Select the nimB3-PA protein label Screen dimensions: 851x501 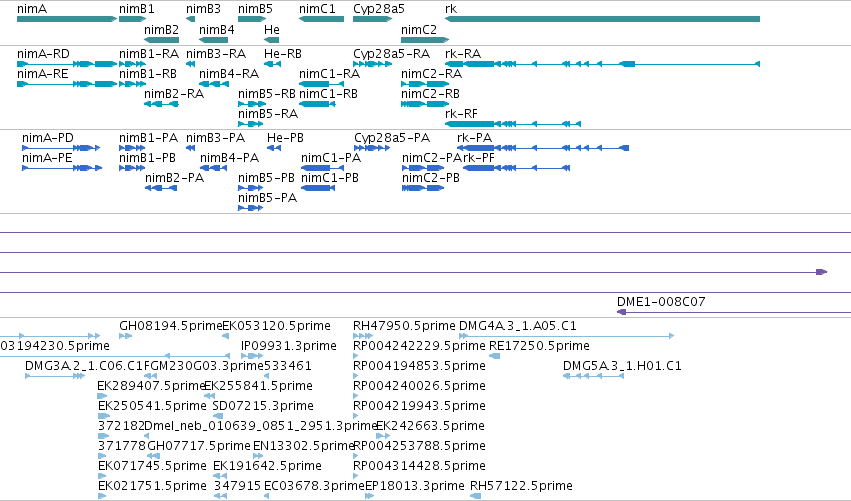click(215, 138)
